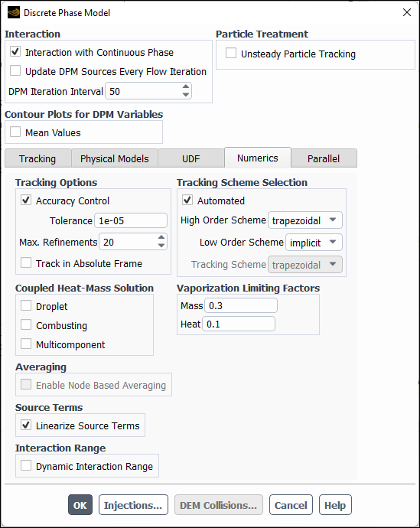Check the Droplet coupled solution box
Viewport: 420px width, 528px height.
[26, 306]
